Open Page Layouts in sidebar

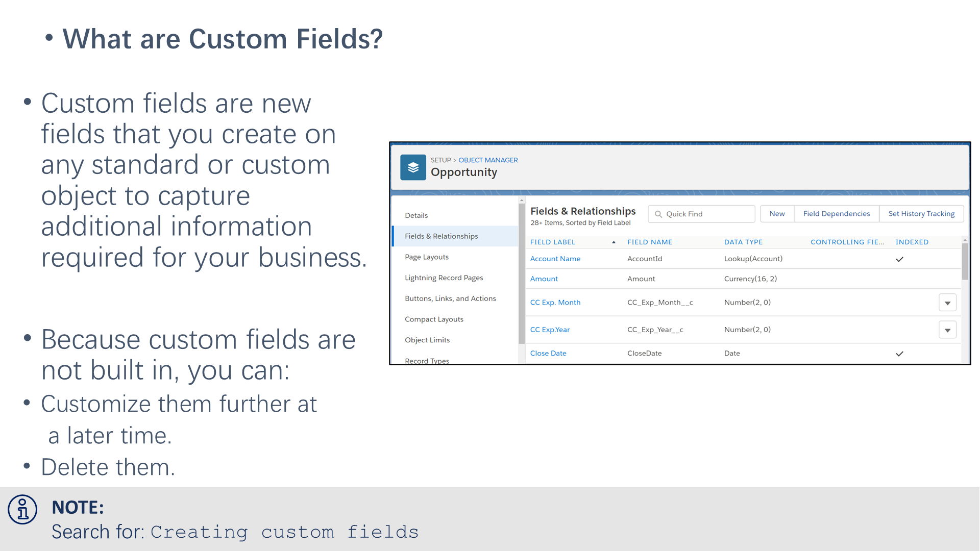pyautogui.click(x=427, y=257)
